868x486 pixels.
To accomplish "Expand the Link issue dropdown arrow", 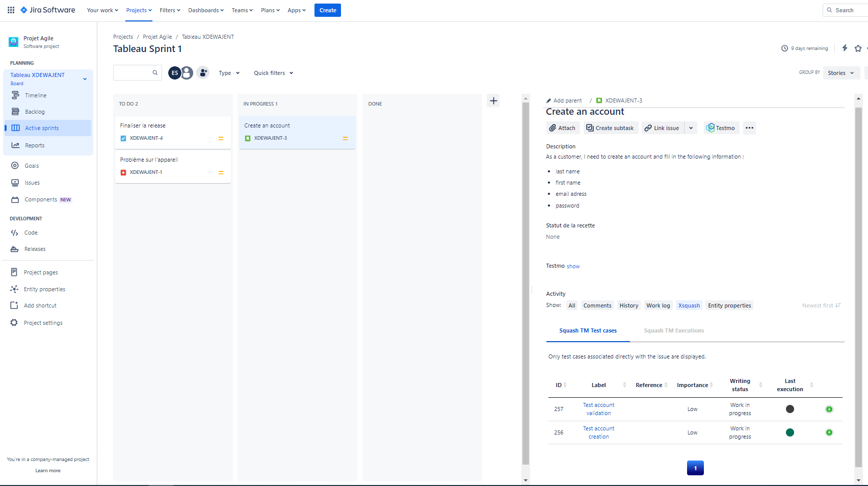I will [691, 128].
